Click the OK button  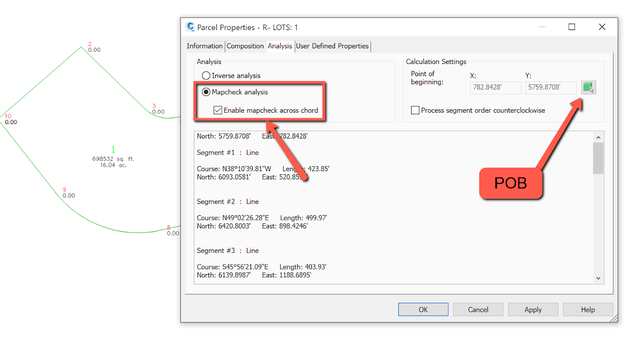423,309
